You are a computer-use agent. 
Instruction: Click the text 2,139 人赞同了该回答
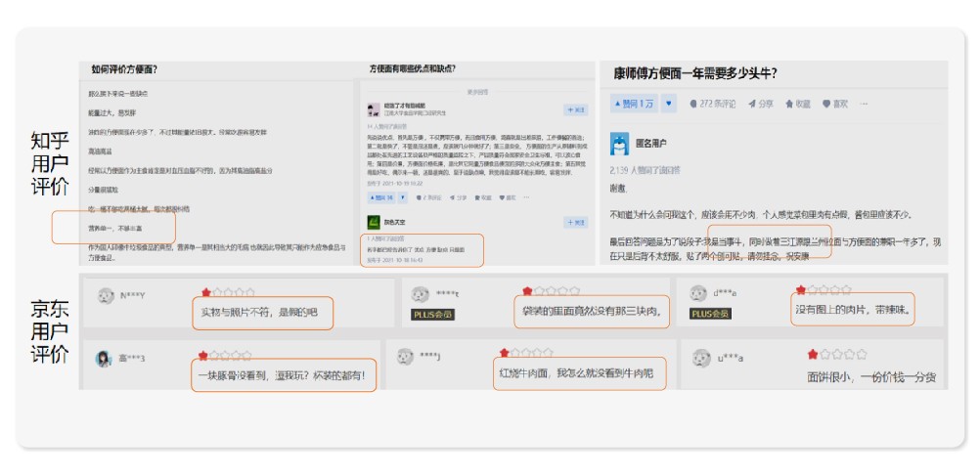click(645, 170)
